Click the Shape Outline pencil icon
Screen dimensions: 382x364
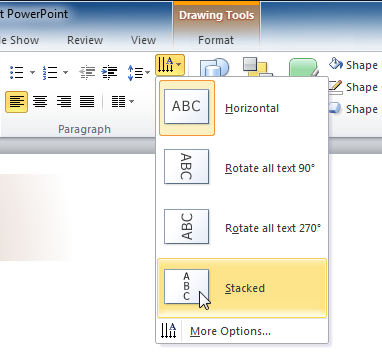[x=335, y=87]
